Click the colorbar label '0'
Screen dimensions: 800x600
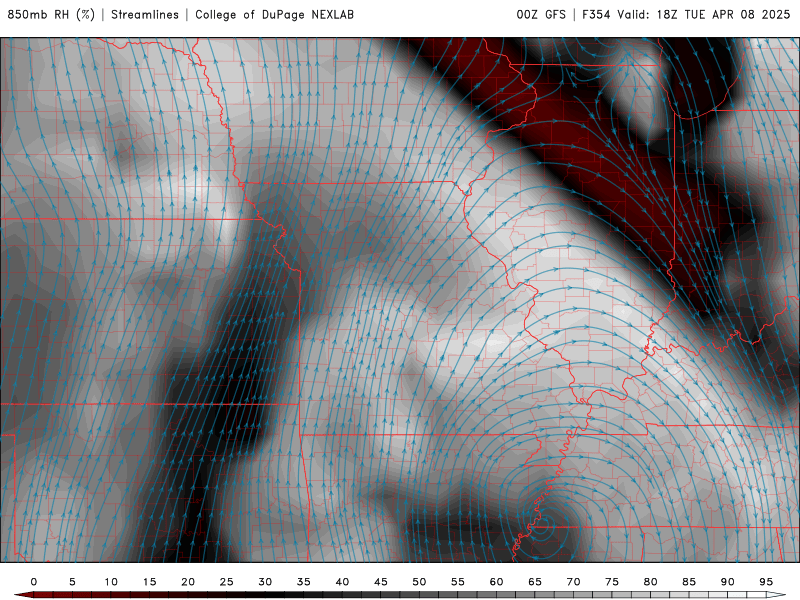click(34, 582)
